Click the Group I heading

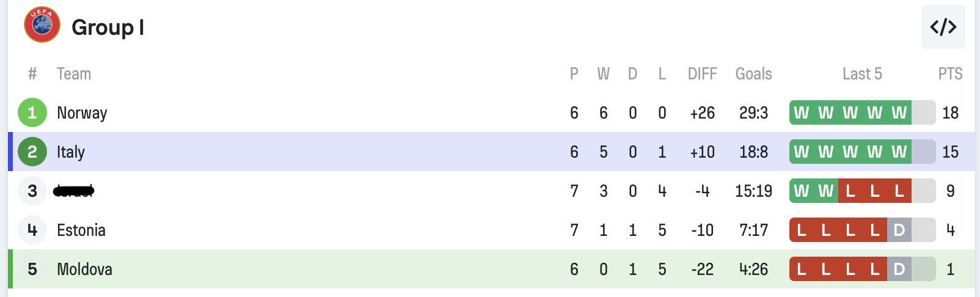pos(108,28)
